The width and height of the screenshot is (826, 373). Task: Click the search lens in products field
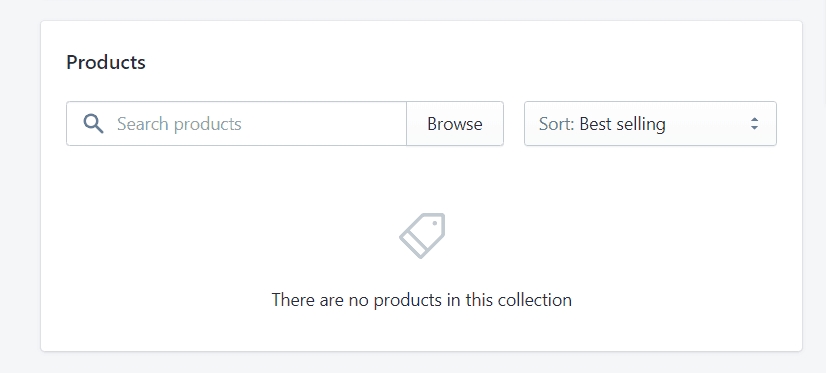pyautogui.click(x=93, y=124)
